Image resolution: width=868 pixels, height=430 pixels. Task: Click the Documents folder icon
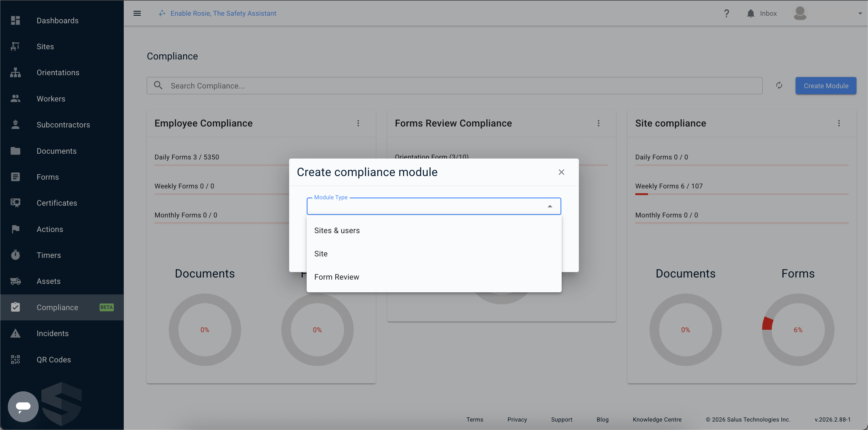[15, 151]
